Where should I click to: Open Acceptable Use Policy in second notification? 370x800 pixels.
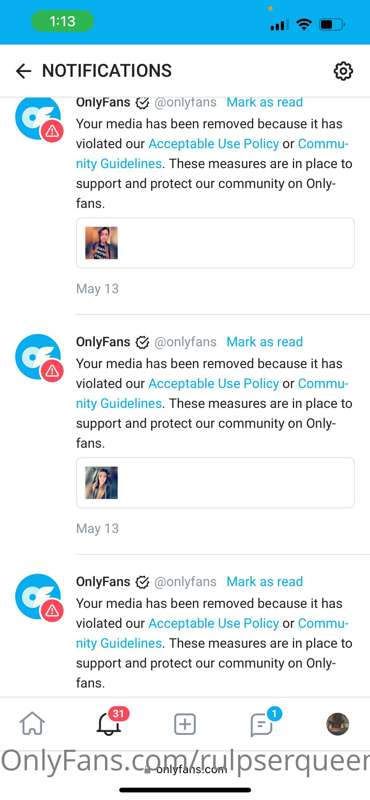point(213,384)
